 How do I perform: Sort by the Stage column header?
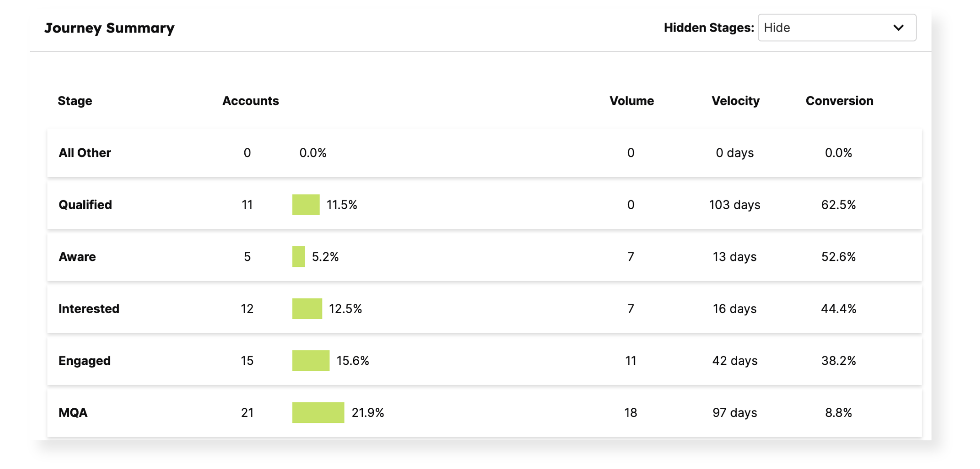(75, 101)
